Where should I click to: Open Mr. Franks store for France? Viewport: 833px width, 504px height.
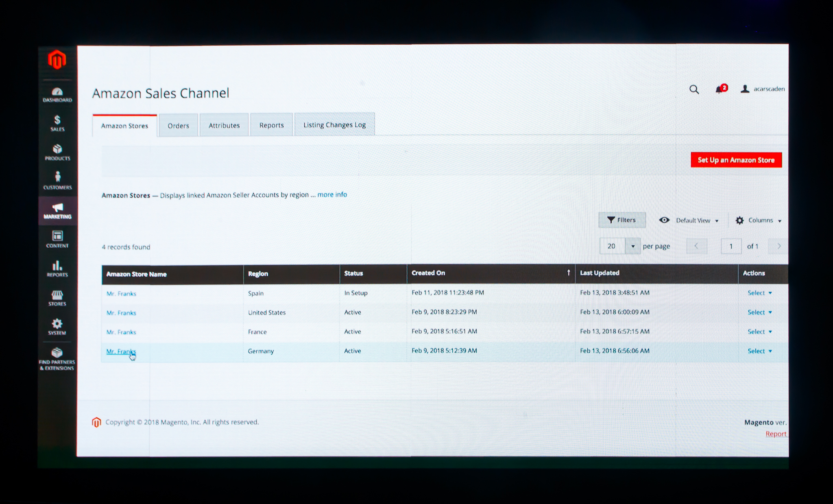121,332
